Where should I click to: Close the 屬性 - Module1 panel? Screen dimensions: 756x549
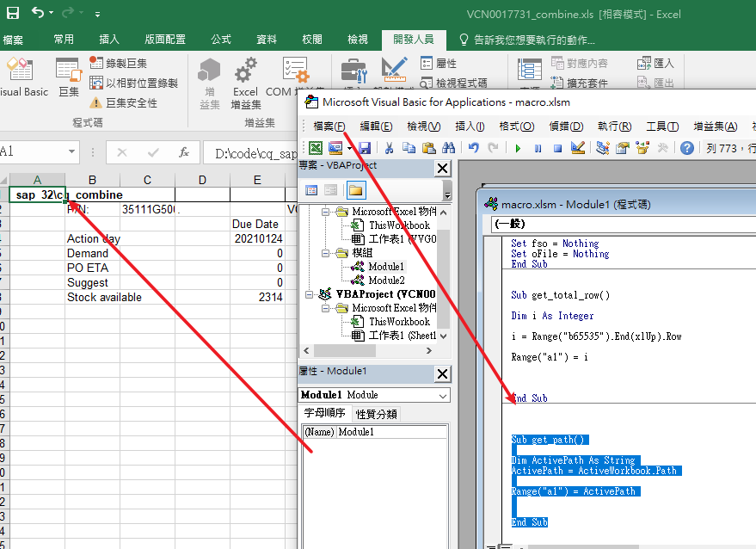point(443,373)
